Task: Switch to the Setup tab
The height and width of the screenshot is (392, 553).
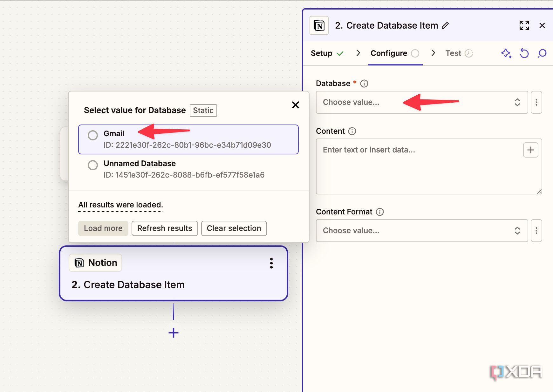Action: point(327,53)
